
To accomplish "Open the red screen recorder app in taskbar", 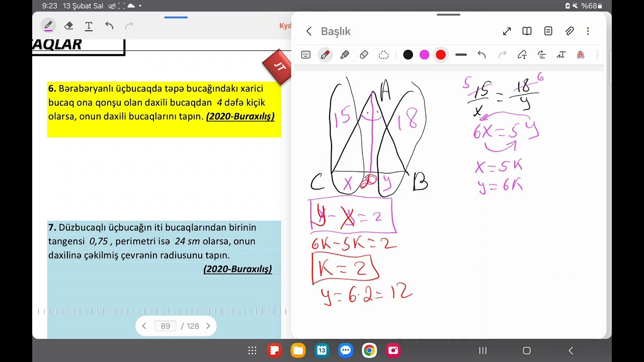I will tap(393, 350).
